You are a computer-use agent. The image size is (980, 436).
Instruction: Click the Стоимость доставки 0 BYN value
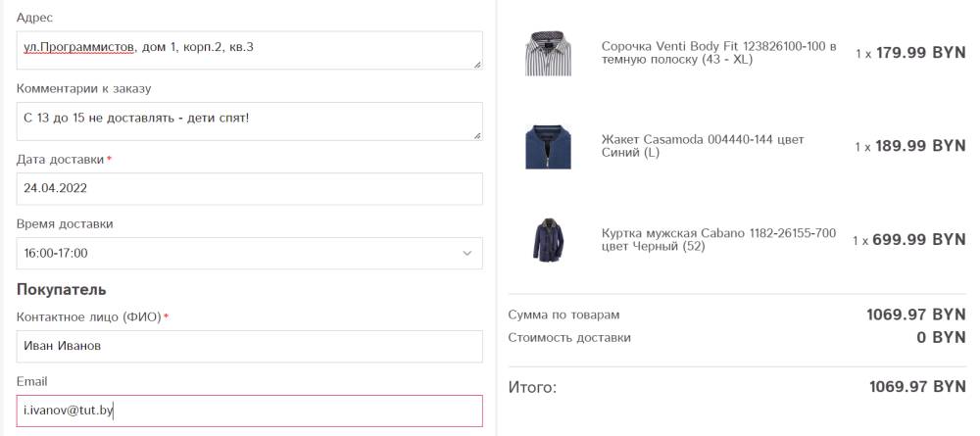pyautogui.click(x=941, y=338)
